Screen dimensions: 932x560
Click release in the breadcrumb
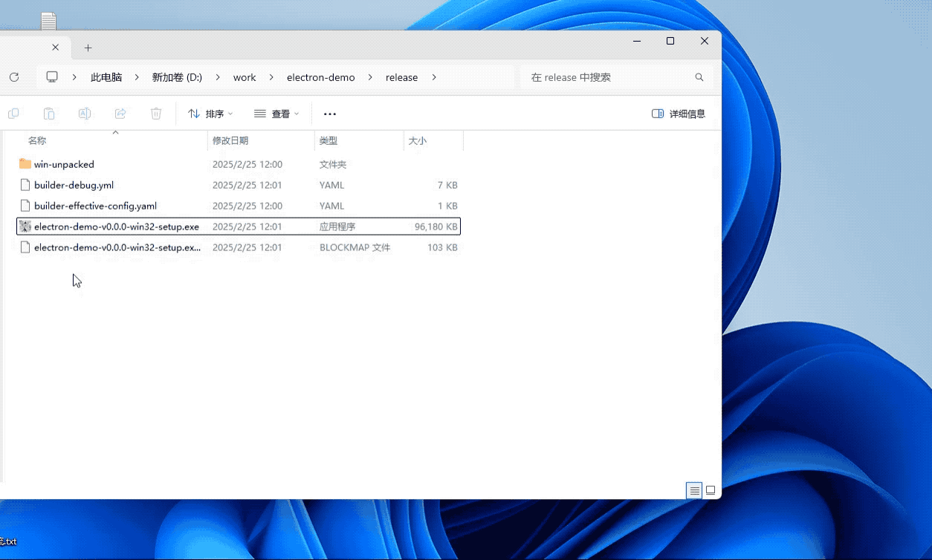[x=401, y=77]
